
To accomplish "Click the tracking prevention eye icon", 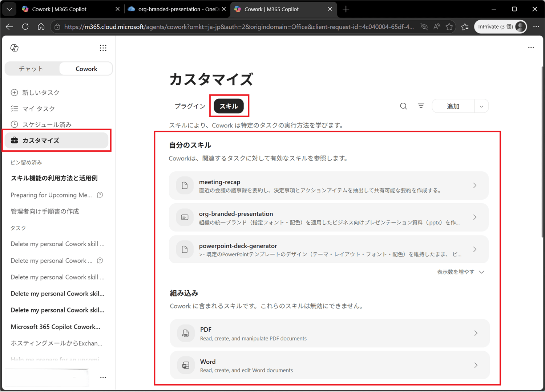I will click(x=424, y=26).
